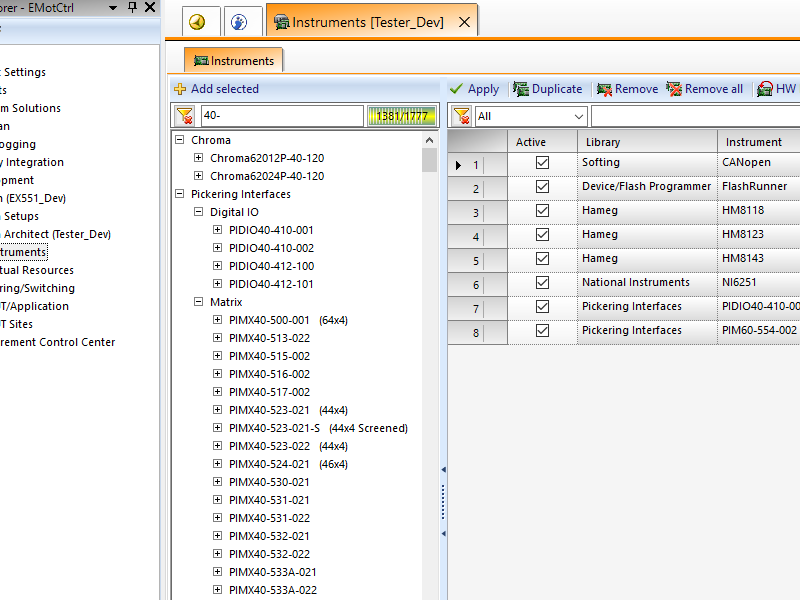Click the HM8143 instrument cell

[758, 258]
